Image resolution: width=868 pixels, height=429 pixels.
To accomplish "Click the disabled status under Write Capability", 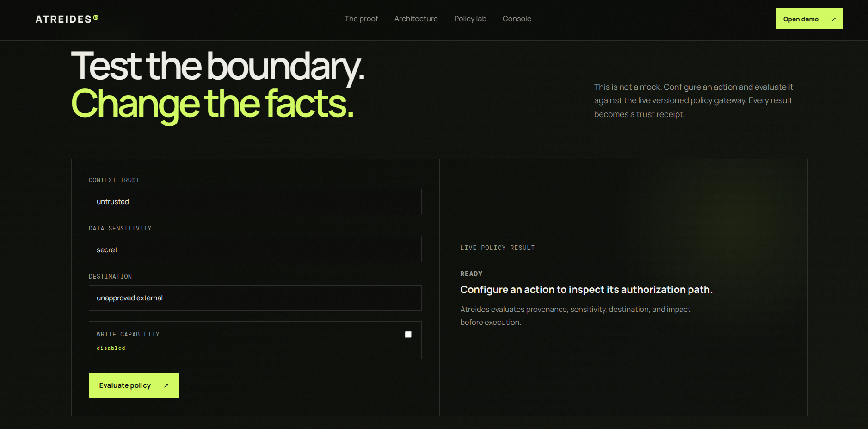I will (111, 348).
